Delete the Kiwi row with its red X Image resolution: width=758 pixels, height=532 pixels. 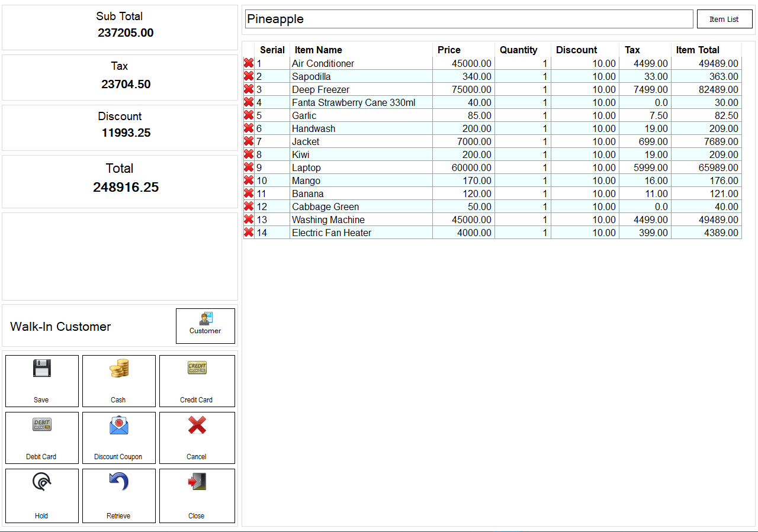tap(249, 154)
